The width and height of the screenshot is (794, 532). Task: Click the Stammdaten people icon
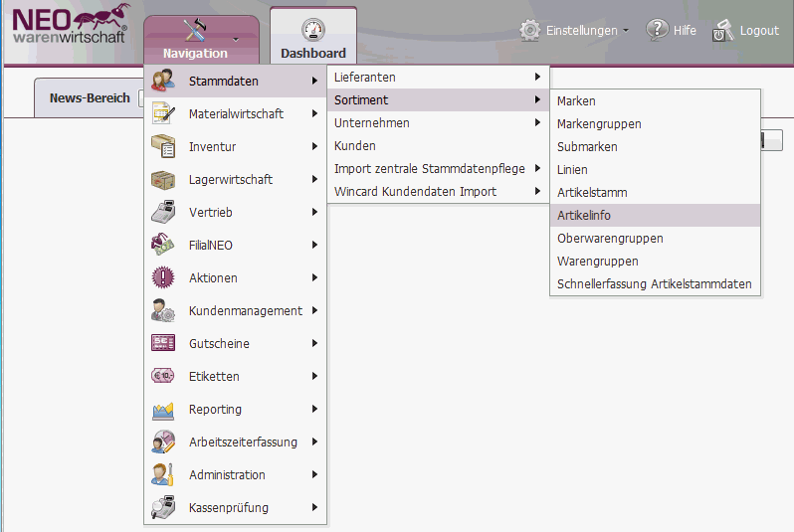(163, 81)
